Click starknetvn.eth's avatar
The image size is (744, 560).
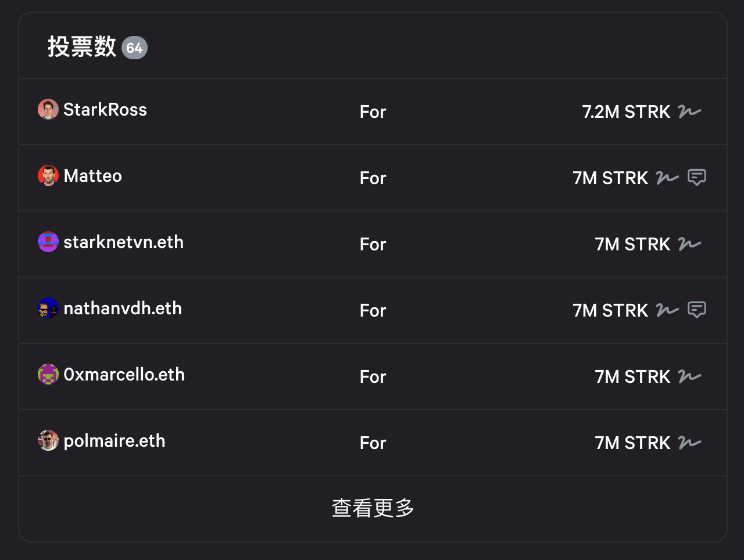pos(48,241)
